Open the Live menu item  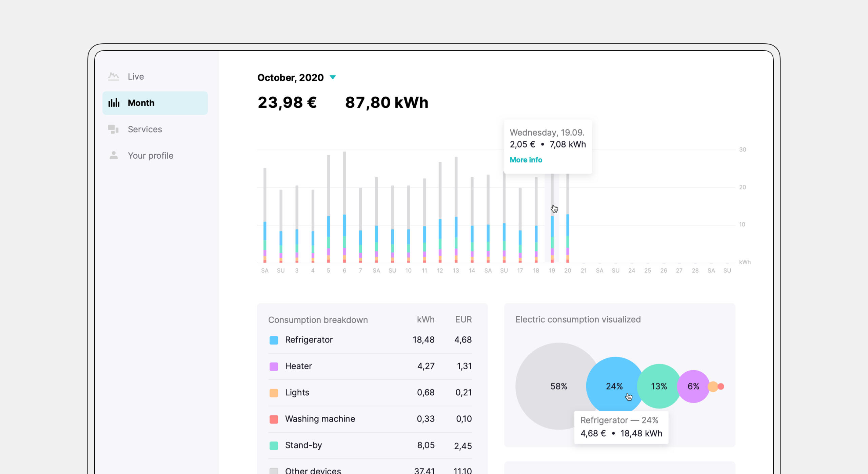tap(136, 76)
